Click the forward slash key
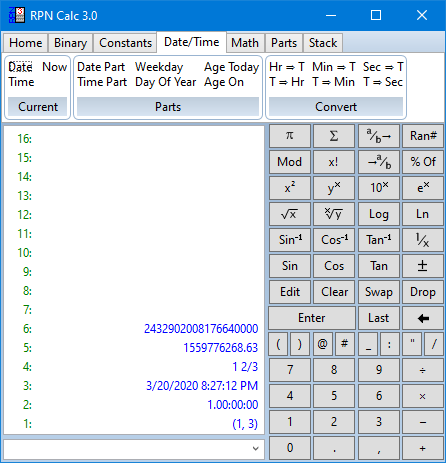446x463 pixels. point(434,344)
